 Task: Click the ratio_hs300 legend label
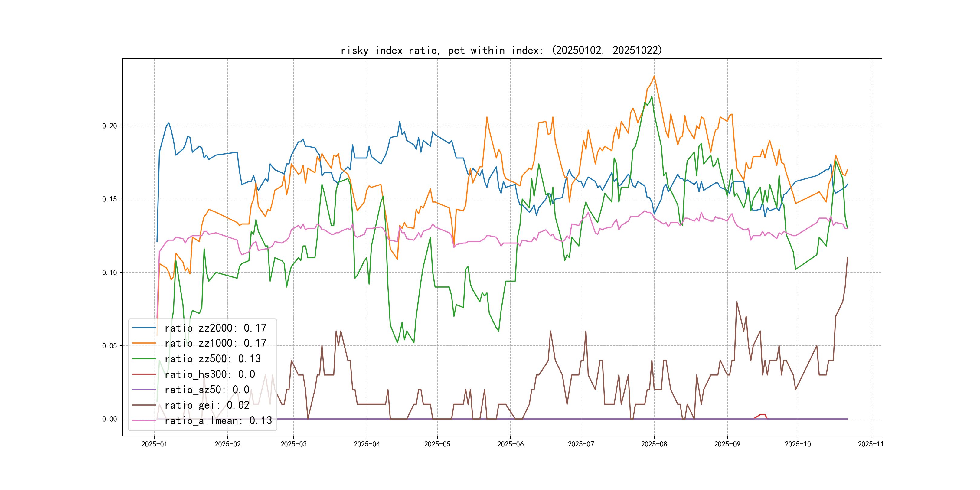[210, 374]
